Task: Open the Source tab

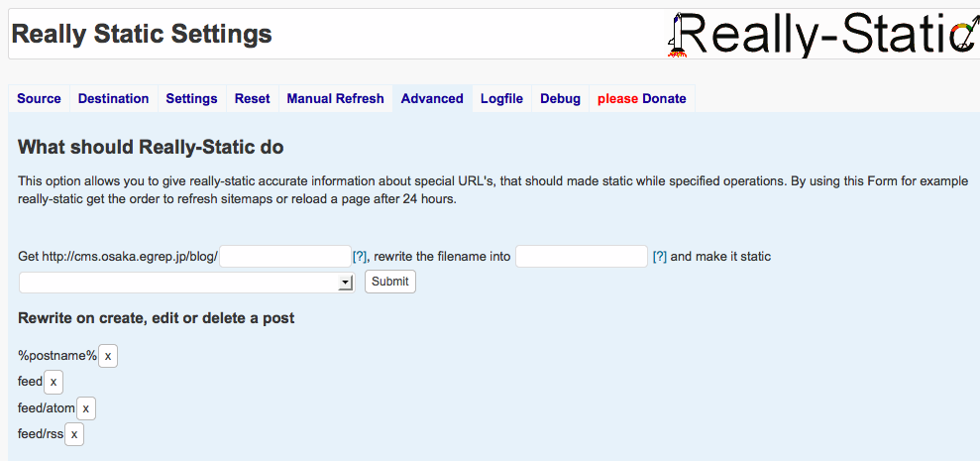Action: (x=39, y=99)
